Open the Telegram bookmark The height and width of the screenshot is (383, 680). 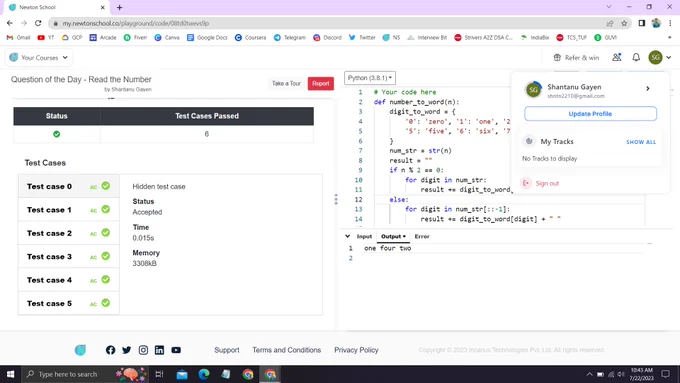pyautogui.click(x=290, y=38)
